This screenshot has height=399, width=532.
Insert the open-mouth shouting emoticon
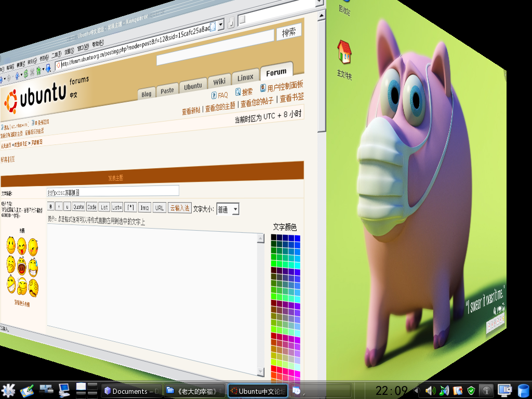click(x=22, y=266)
